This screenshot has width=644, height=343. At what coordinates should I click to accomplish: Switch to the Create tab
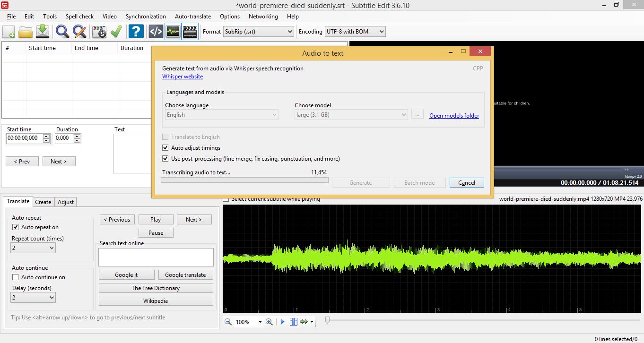pos(43,201)
